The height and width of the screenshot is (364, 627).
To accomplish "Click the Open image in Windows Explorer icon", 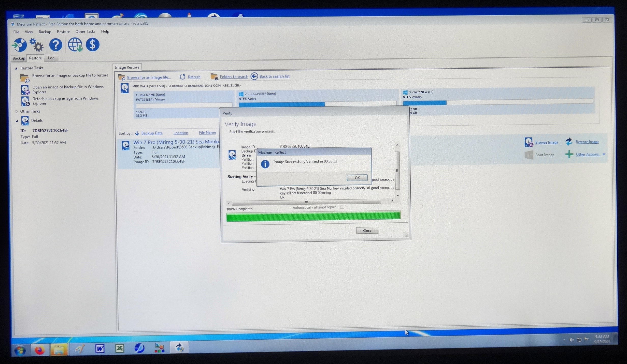I will point(25,89).
